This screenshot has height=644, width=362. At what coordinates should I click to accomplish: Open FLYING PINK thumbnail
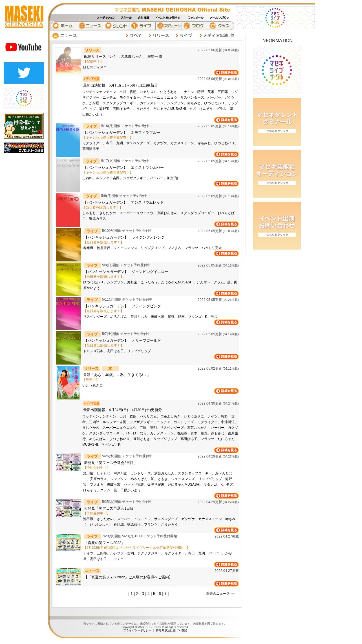coord(69,314)
